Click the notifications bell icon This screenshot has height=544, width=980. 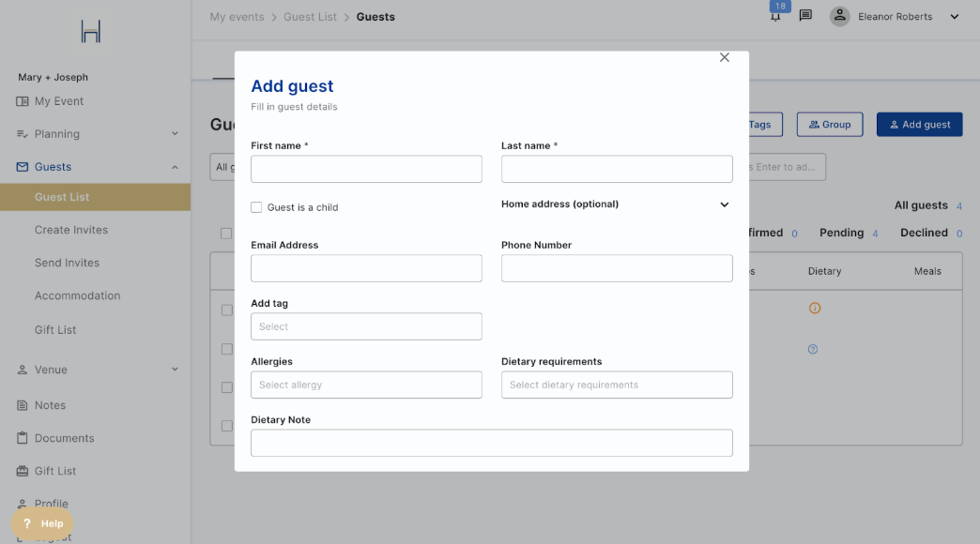(x=775, y=17)
